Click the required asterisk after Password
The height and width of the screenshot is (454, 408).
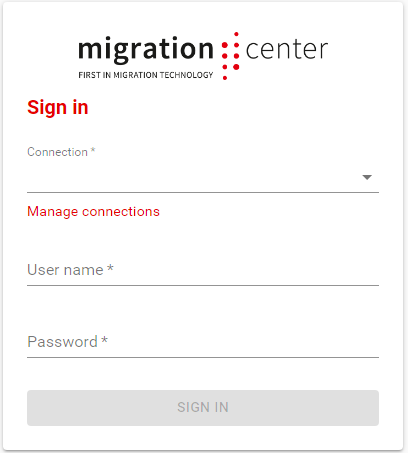(x=104, y=340)
